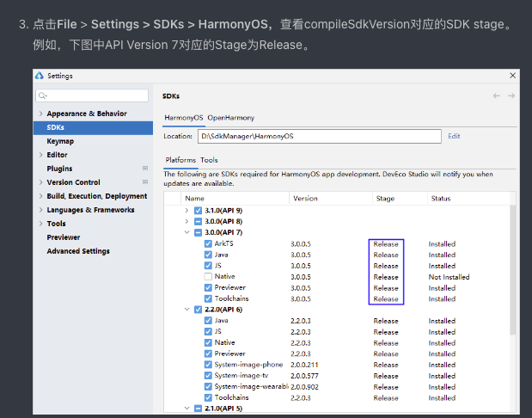Expand Appearance & Behavior section

pyautogui.click(x=40, y=114)
